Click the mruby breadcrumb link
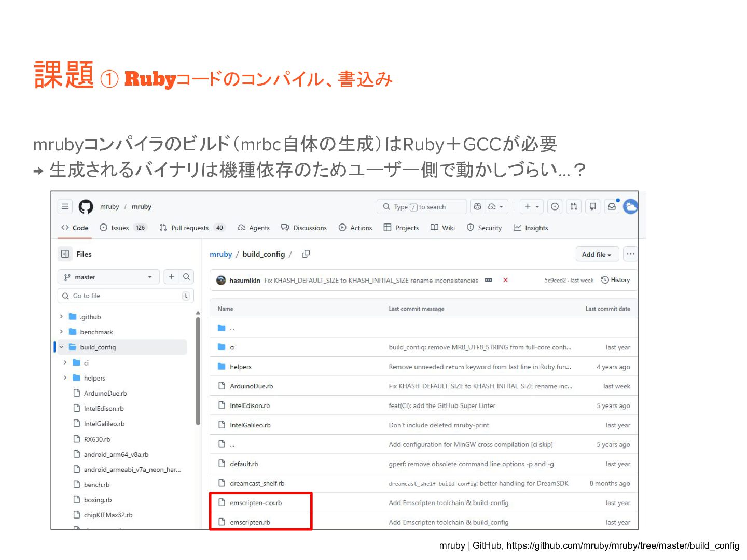The image size is (747, 560). 220,254
